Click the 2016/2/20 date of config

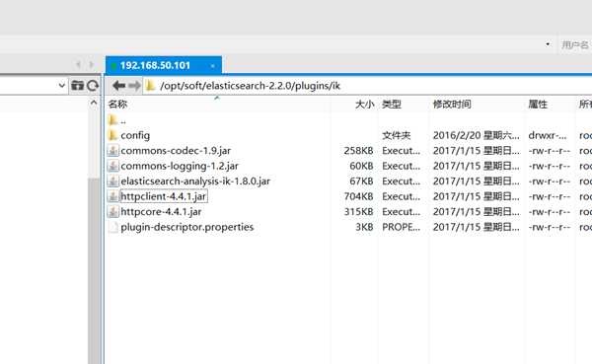477,135
